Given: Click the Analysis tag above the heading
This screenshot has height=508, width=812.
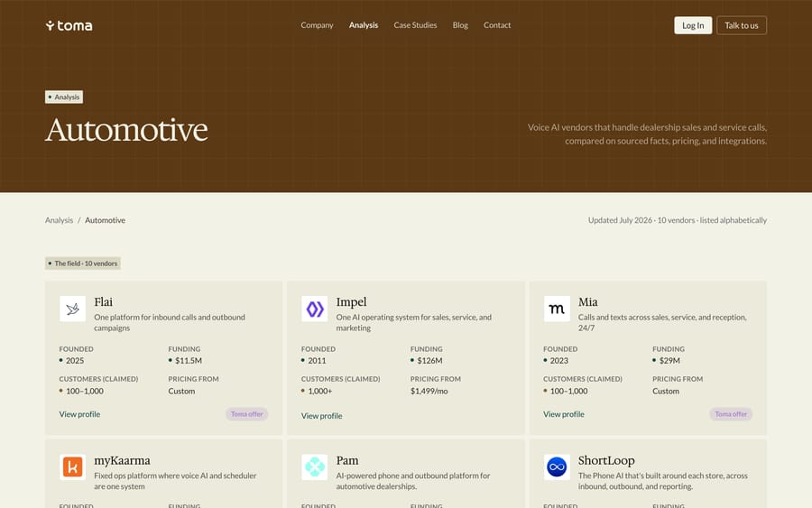Looking at the screenshot, I should 64,97.
